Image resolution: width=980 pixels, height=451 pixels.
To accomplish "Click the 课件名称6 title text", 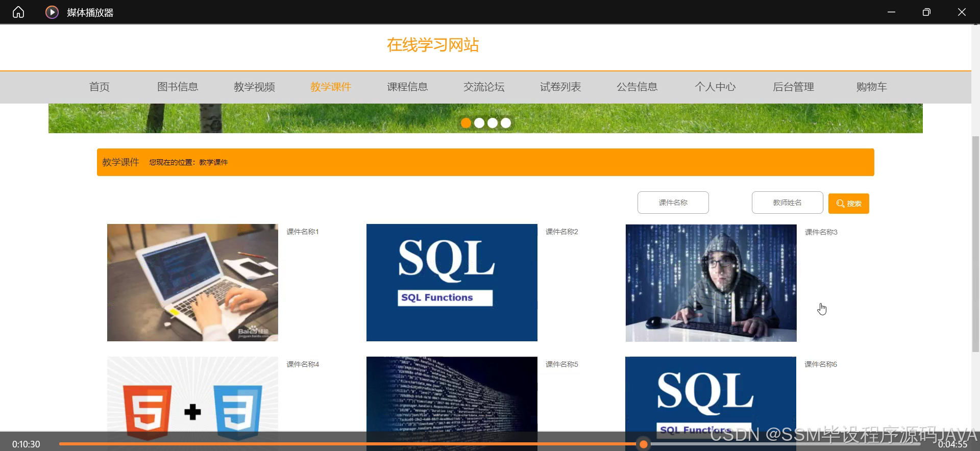I will tap(821, 364).
